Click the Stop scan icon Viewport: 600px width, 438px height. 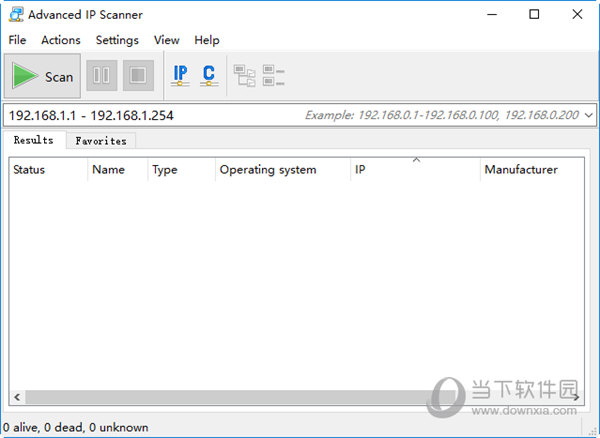tap(138, 75)
